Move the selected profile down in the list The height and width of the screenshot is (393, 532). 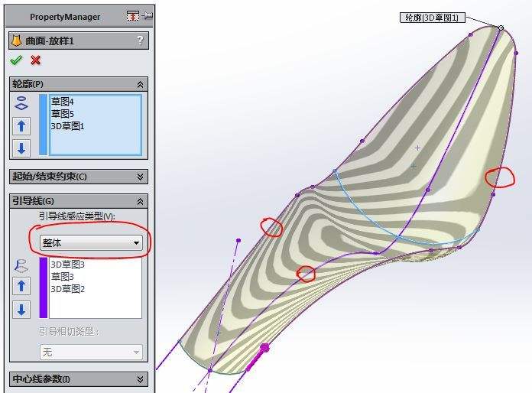coord(21,148)
